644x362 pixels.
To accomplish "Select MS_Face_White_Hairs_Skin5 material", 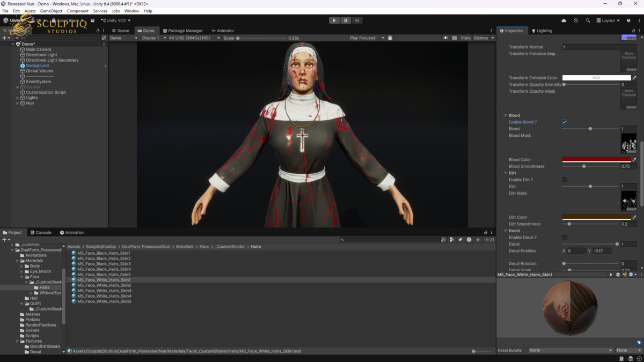I will click(104, 301).
